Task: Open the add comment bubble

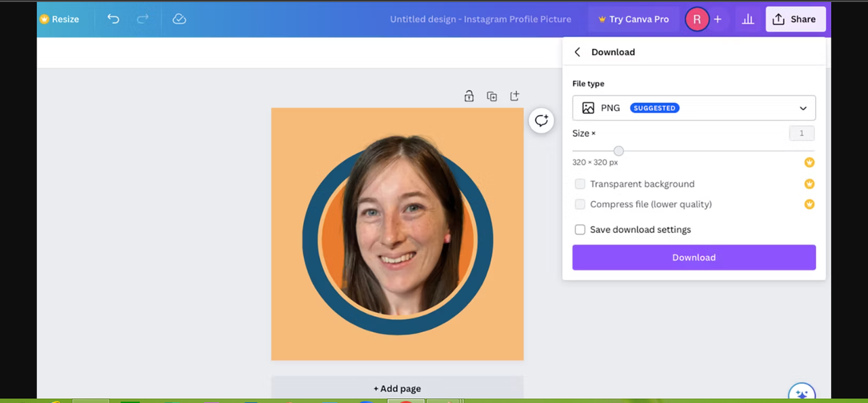Action: click(541, 121)
